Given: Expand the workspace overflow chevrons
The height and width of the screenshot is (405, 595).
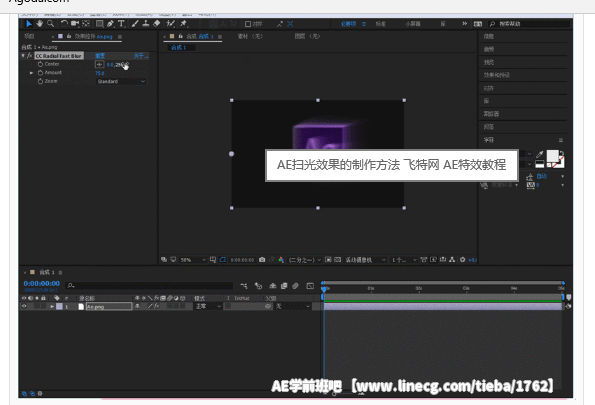Looking at the screenshot, I should tap(465, 24).
